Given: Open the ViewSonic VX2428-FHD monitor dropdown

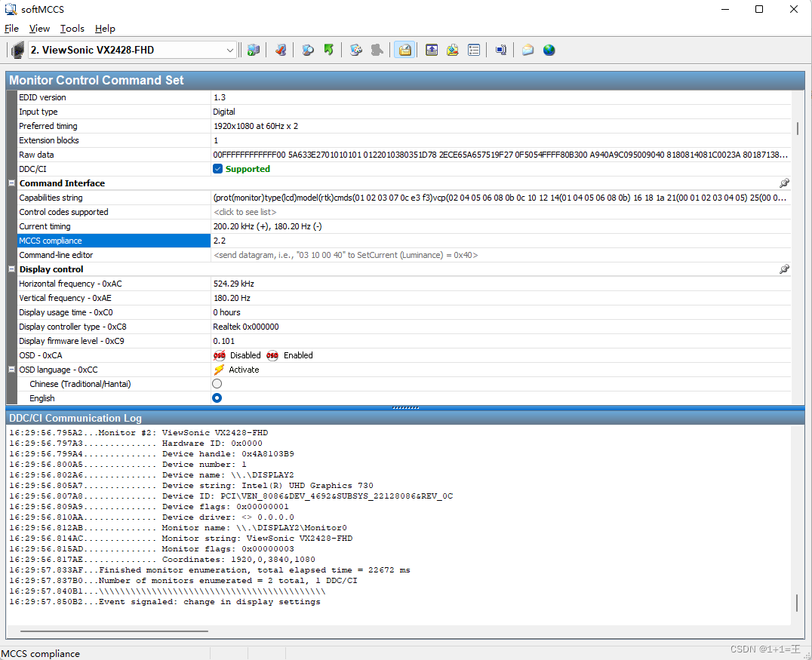Looking at the screenshot, I should (x=132, y=51).
